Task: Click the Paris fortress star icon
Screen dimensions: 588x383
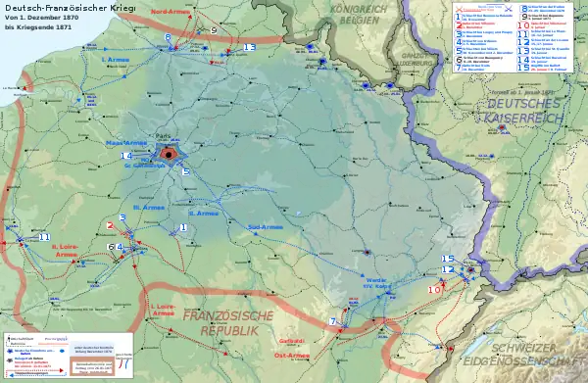Action: (x=169, y=155)
